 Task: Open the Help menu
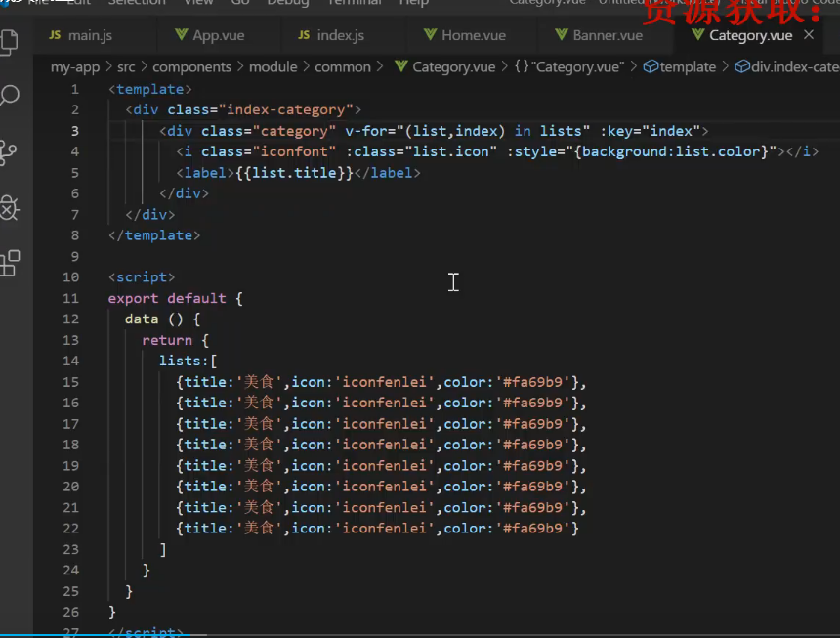[413, 2]
